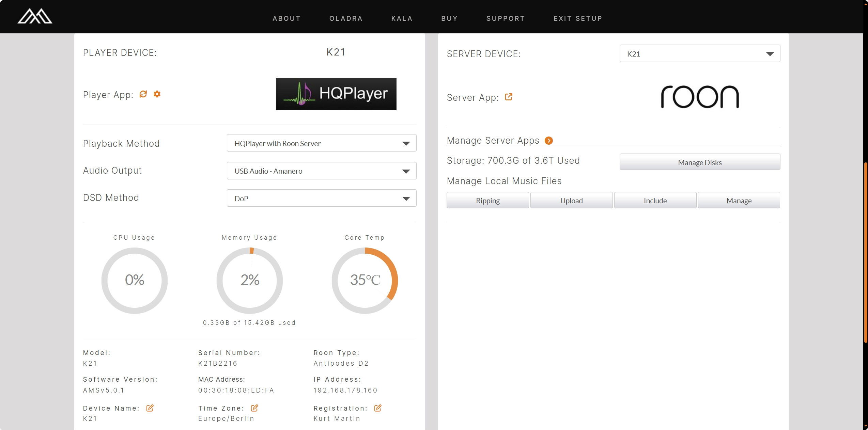The image size is (868, 430).
Task: Open the Server App via the external link icon
Action: coord(509,97)
